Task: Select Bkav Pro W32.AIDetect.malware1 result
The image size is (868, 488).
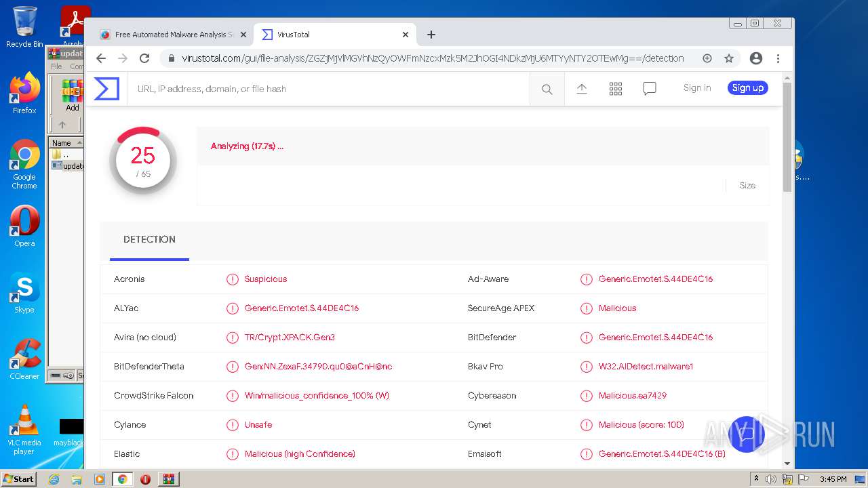Action: tap(646, 367)
